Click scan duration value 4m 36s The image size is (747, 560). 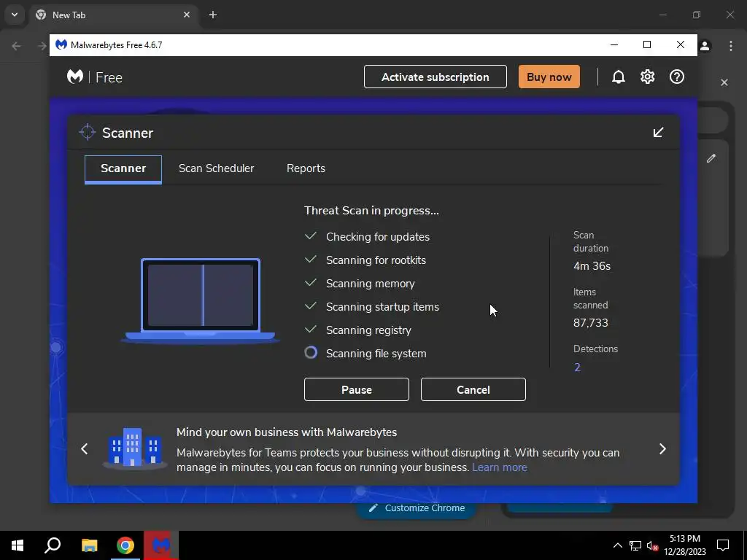pyautogui.click(x=592, y=266)
